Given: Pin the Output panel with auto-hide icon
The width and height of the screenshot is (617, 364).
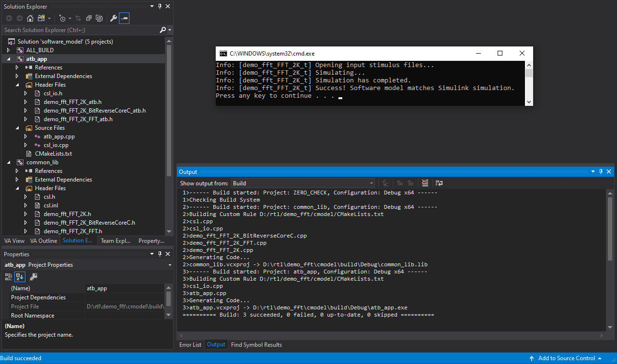Looking at the screenshot, I should point(601,171).
